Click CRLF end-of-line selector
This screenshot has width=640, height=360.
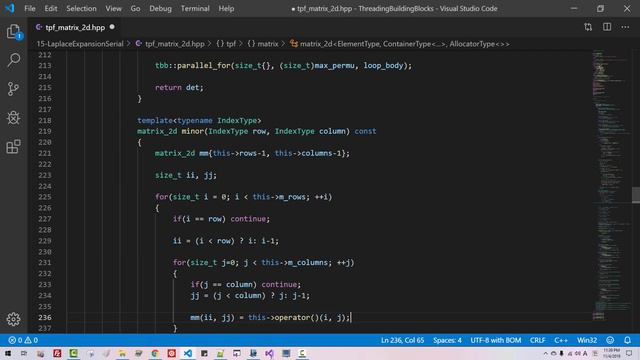(x=538, y=340)
